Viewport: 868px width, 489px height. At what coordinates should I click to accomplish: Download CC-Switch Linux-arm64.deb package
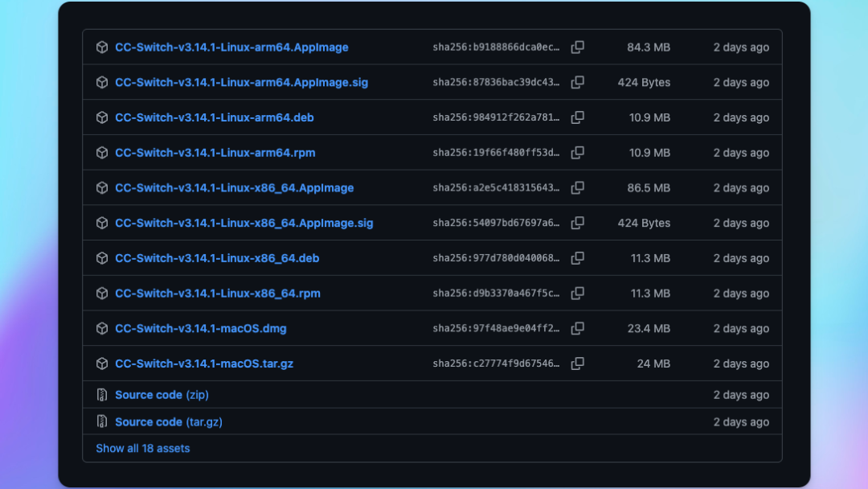(214, 117)
